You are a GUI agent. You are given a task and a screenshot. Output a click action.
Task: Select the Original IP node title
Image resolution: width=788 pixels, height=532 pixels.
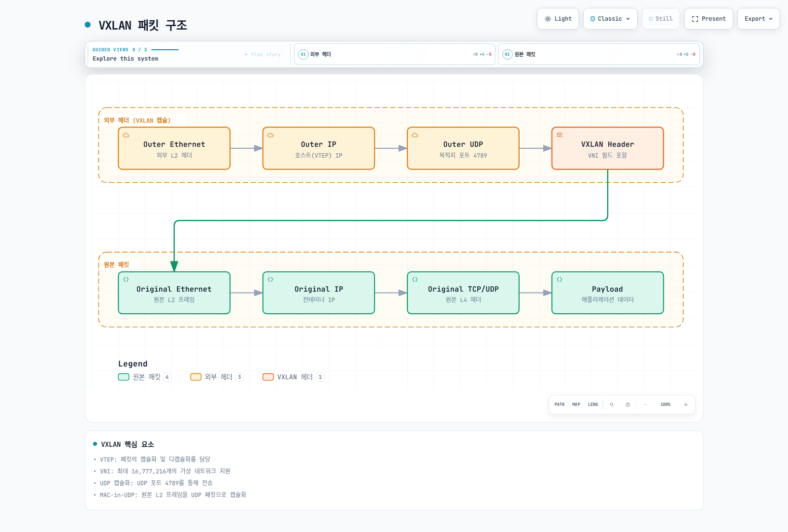click(x=319, y=289)
